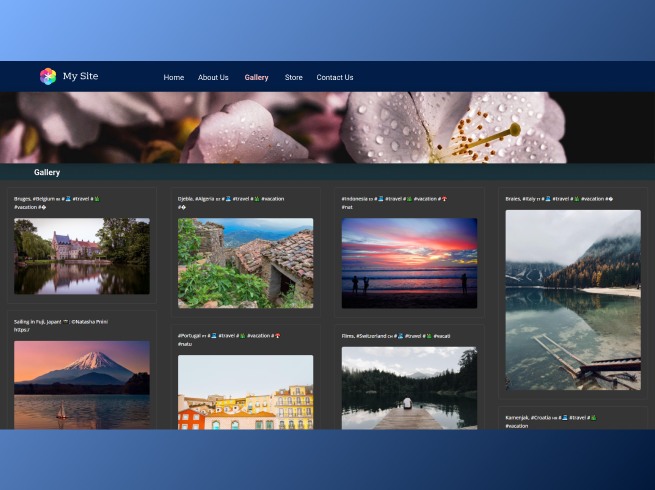Open the Mount Fuji sailing photo
The height and width of the screenshot is (490, 655).
pyautogui.click(x=82, y=385)
